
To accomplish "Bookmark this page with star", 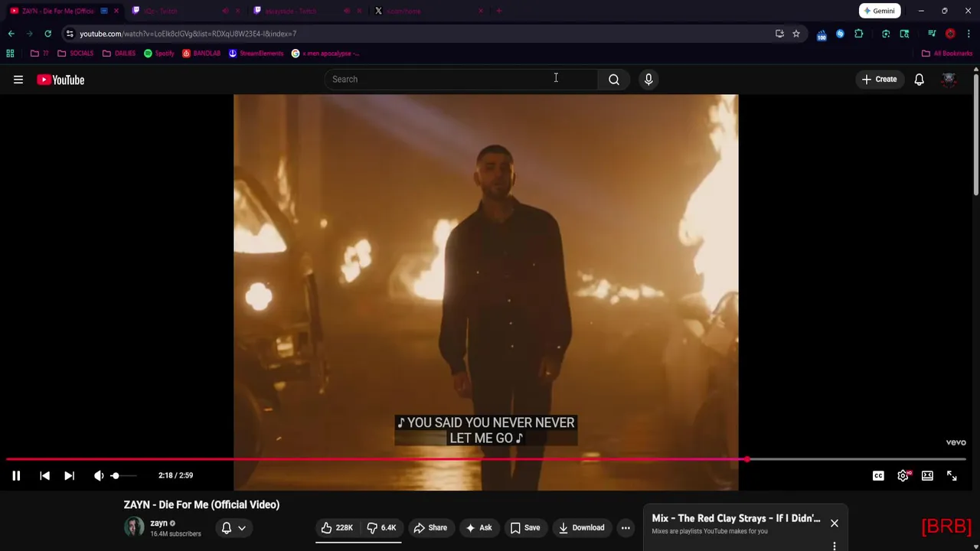I will [796, 34].
